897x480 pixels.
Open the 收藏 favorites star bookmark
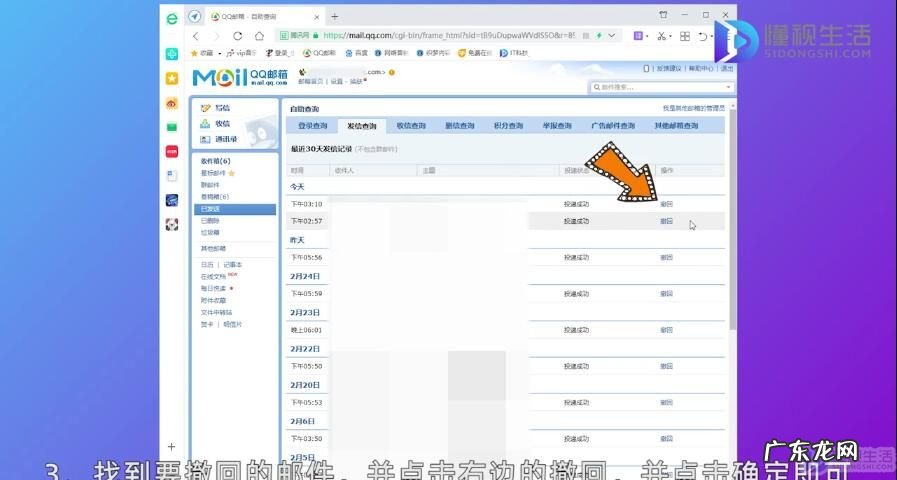[x=201, y=53]
